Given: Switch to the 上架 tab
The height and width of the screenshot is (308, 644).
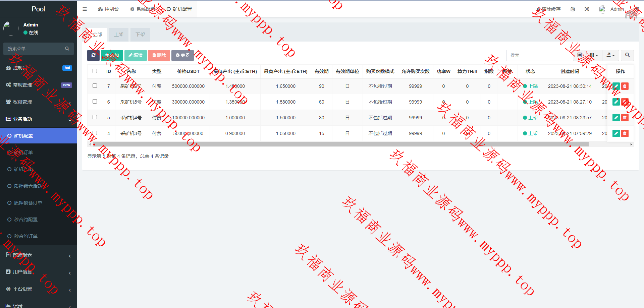Looking at the screenshot, I should (x=119, y=35).
